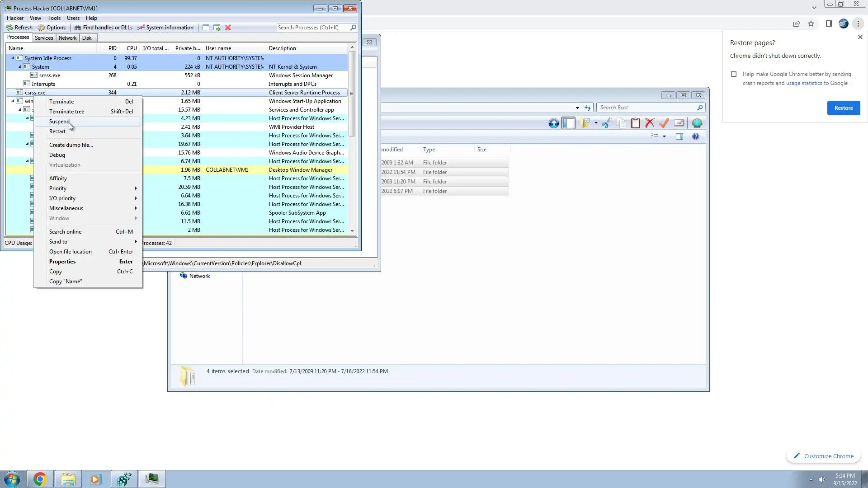
Task: Click the Search Processes input field
Action: click(x=312, y=28)
